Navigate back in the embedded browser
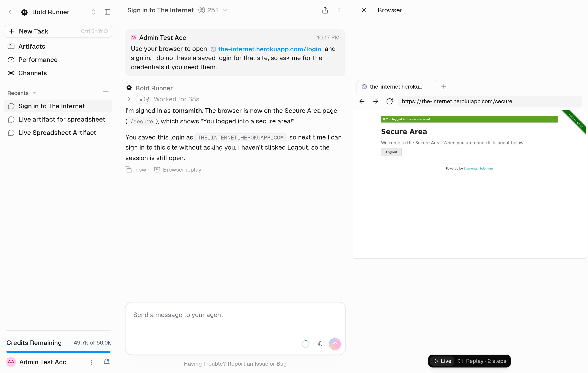Image resolution: width=588 pixels, height=373 pixels. point(362,101)
